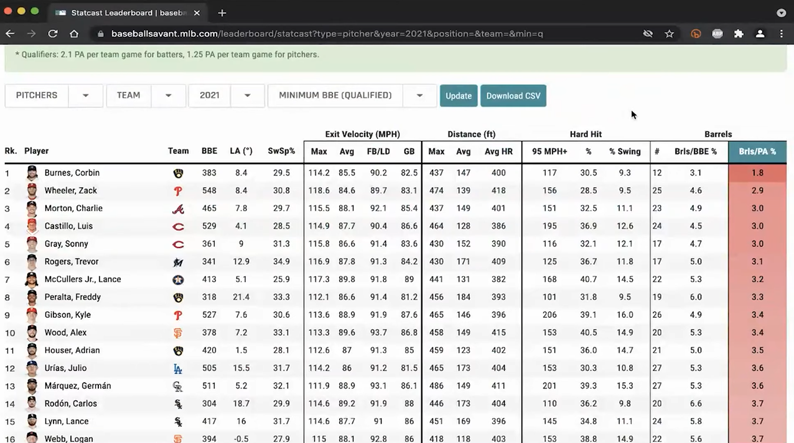Viewport: 794px width, 443px height.
Task: Open the Chrome three-dot menu
Action: [x=781, y=34]
